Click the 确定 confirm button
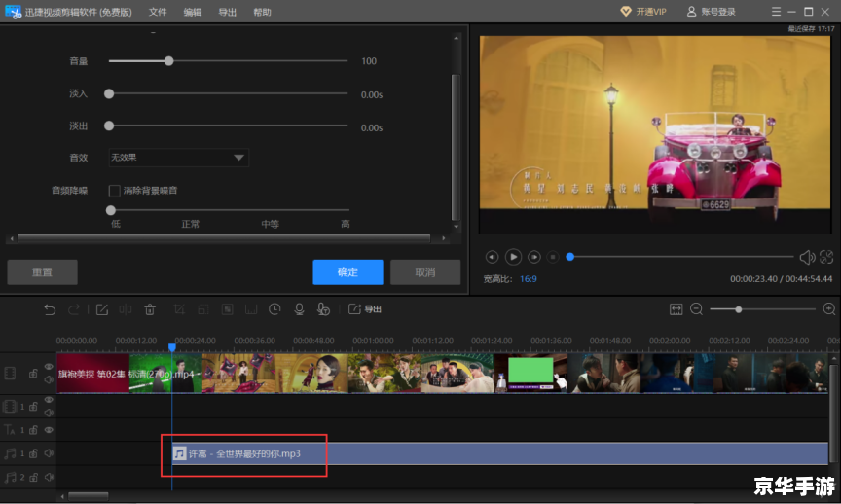 (x=347, y=272)
